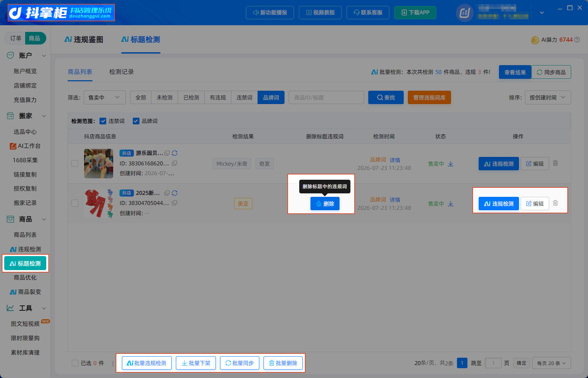This screenshot has height=378, width=588.
Task: Click 同步商品 button
Action: coord(551,72)
